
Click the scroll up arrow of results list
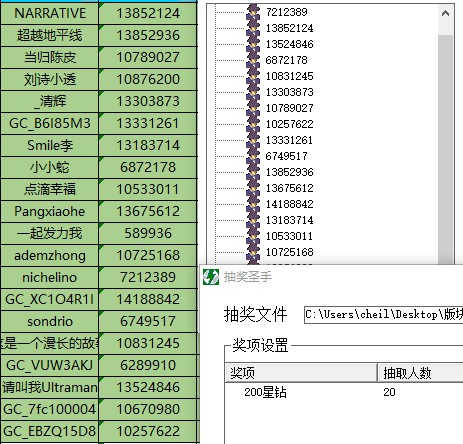point(445,14)
